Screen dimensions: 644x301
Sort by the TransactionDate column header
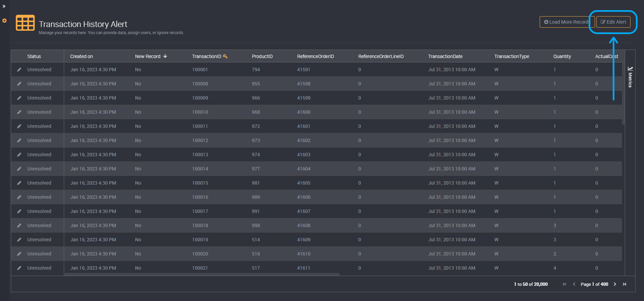tap(445, 56)
